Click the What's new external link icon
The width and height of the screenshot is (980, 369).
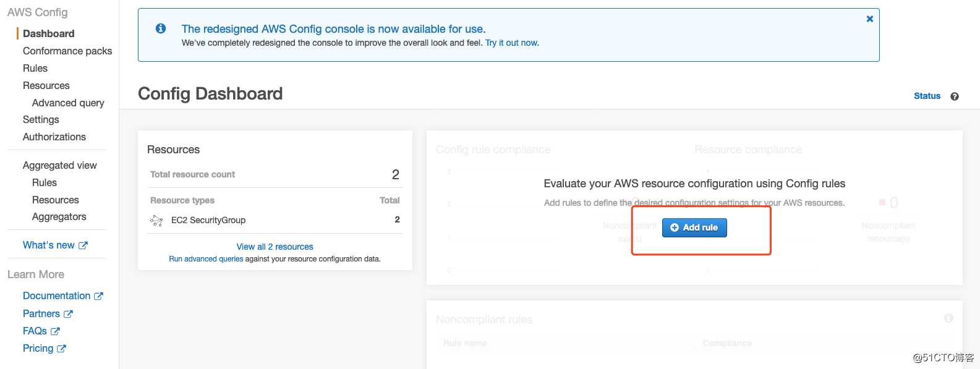pyautogui.click(x=83, y=245)
